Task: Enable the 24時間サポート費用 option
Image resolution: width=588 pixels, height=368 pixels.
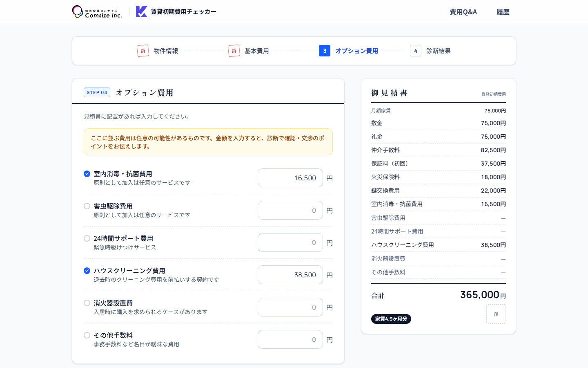Action: click(x=87, y=238)
